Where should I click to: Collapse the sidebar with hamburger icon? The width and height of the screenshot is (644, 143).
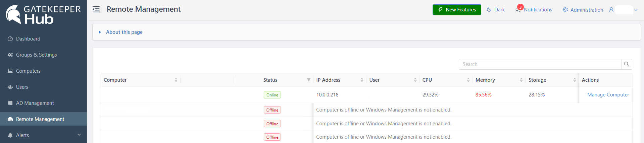click(96, 9)
